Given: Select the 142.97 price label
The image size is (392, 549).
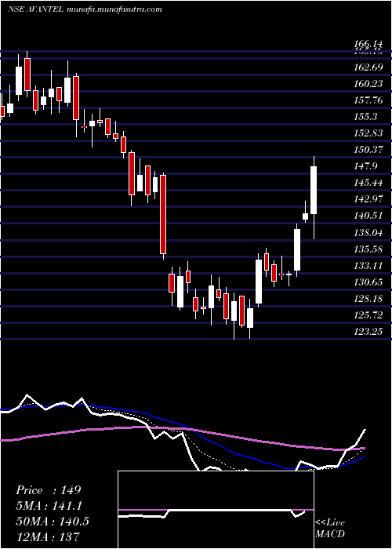Looking at the screenshot, I should (368, 199).
